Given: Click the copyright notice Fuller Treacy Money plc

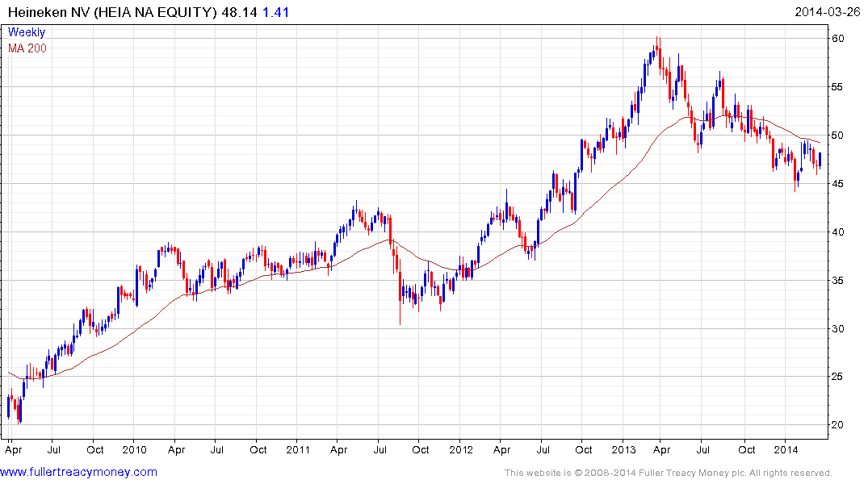Looking at the screenshot, I should point(691,473).
